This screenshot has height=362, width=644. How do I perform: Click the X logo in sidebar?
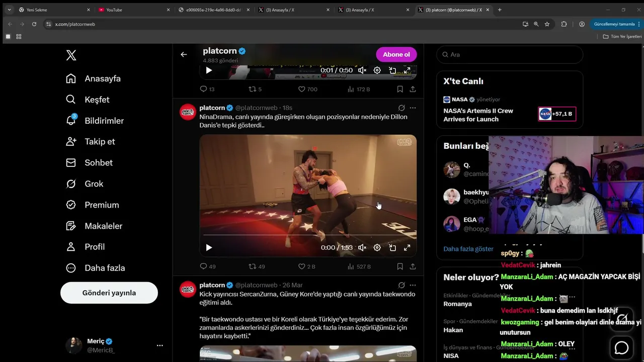71,55
